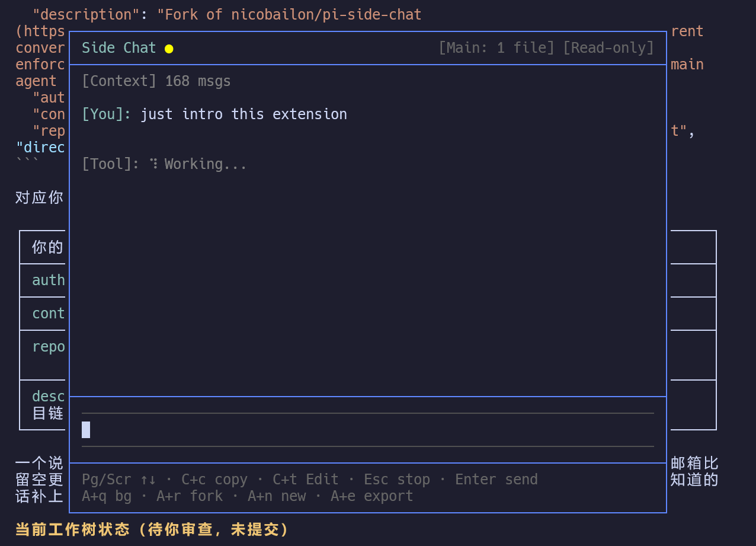This screenshot has width=756, height=546.
Task: Click the [Read-only] indicator
Action: coord(608,48)
